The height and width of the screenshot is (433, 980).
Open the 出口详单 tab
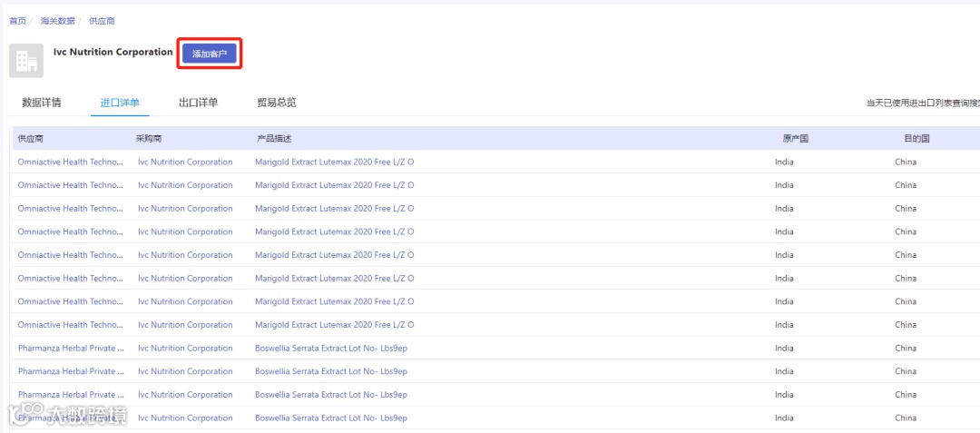198,103
